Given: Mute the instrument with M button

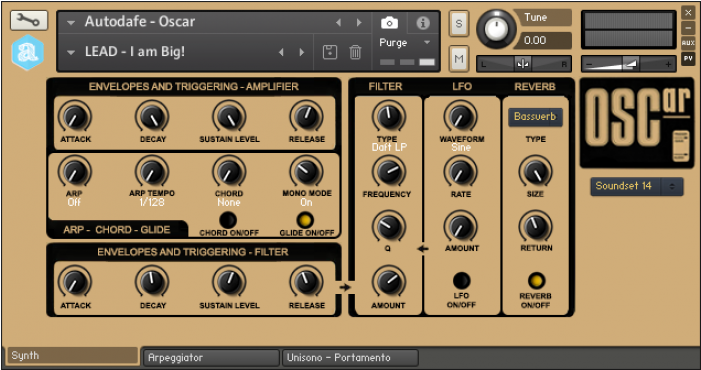Looking at the screenshot, I should 459,59.
